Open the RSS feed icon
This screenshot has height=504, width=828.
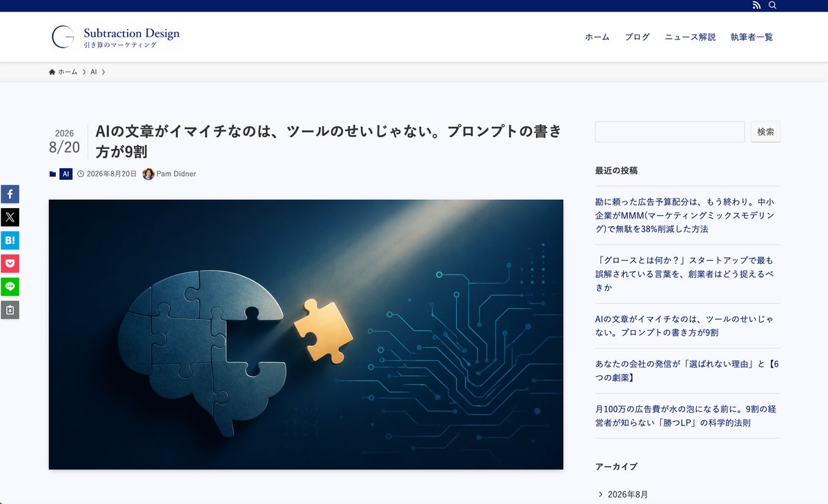[x=756, y=6]
